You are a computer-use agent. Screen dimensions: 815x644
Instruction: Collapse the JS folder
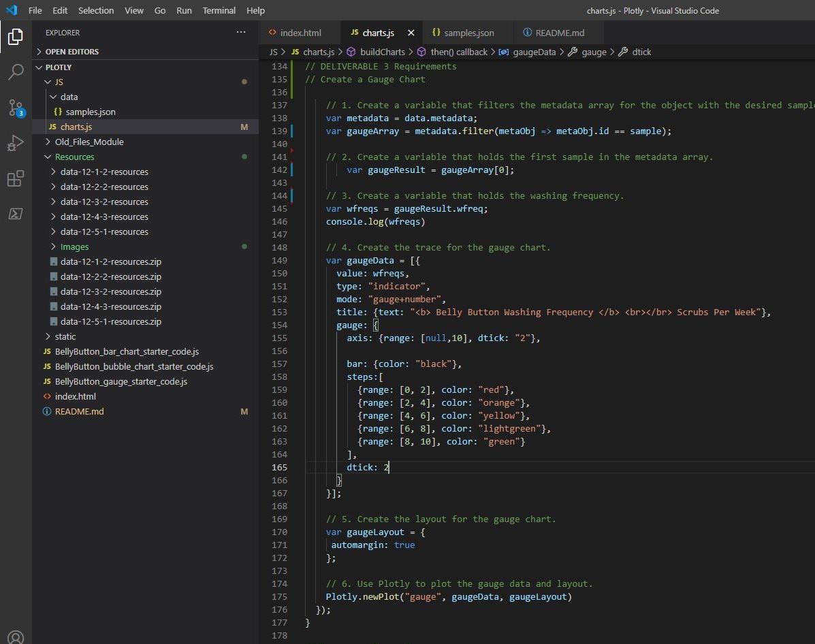point(59,82)
